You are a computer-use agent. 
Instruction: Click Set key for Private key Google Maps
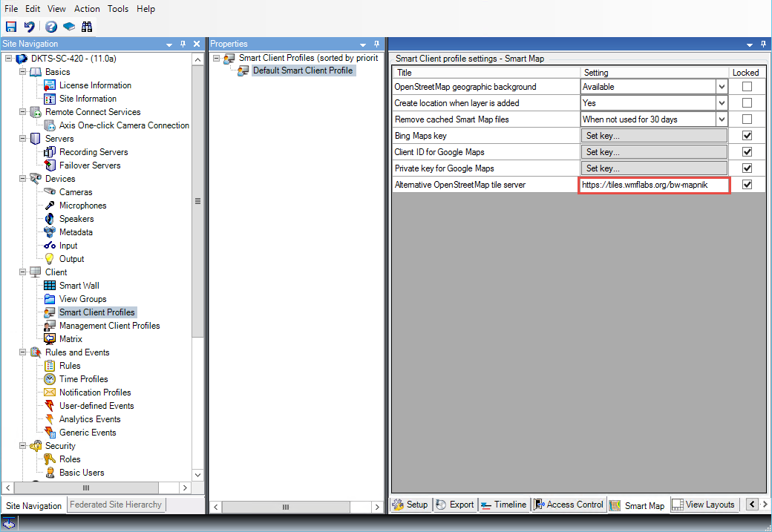(x=653, y=168)
